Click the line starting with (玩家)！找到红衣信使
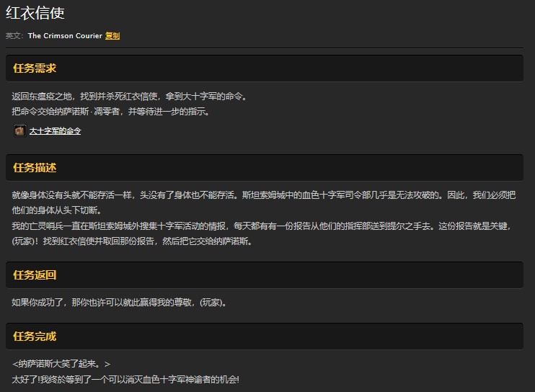 click(x=132, y=241)
